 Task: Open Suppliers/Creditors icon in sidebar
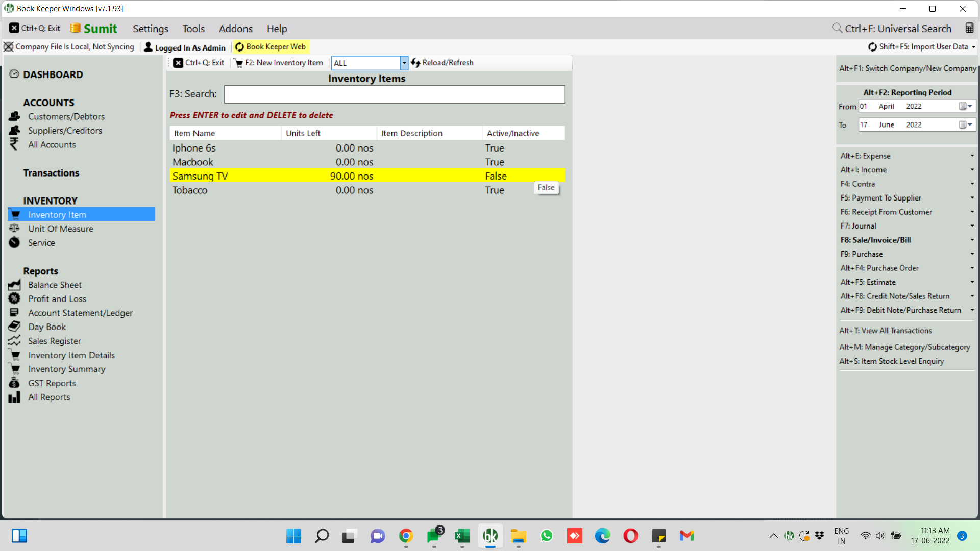pyautogui.click(x=14, y=131)
